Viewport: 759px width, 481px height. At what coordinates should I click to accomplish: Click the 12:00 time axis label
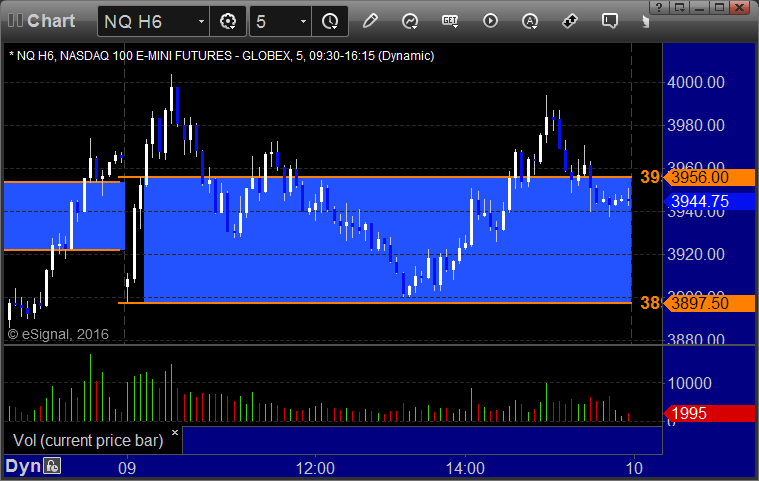(x=315, y=468)
